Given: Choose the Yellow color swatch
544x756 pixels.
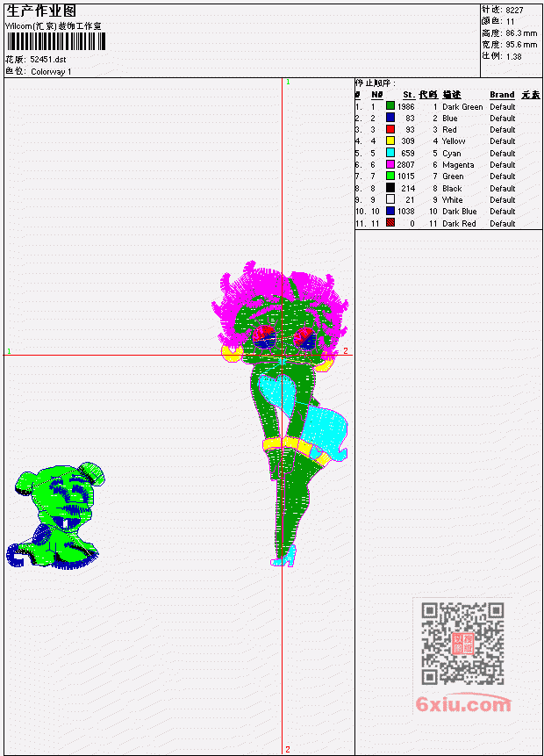Looking at the screenshot, I should point(390,140).
